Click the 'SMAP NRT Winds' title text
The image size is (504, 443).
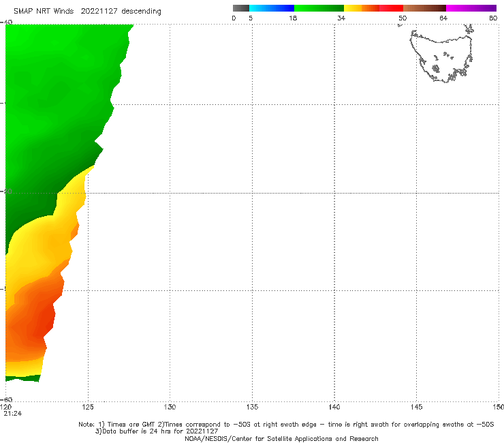pos(44,11)
